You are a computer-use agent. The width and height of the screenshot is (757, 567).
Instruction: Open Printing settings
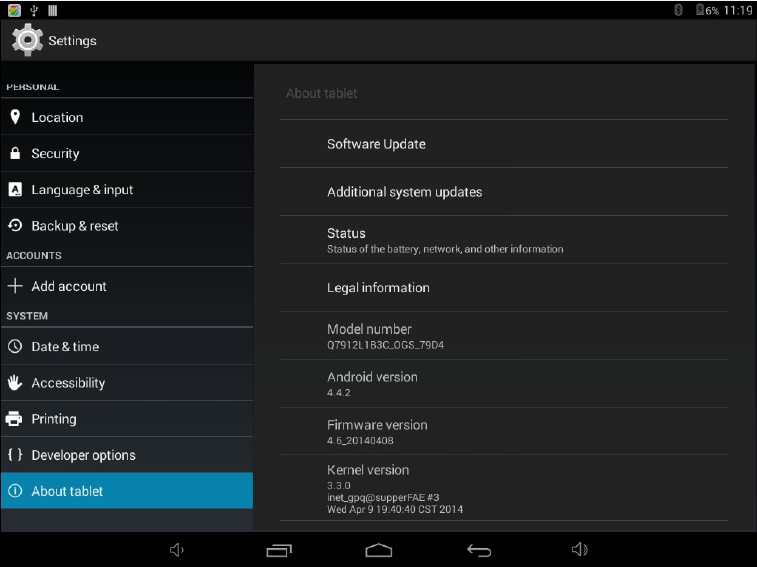[127, 419]
